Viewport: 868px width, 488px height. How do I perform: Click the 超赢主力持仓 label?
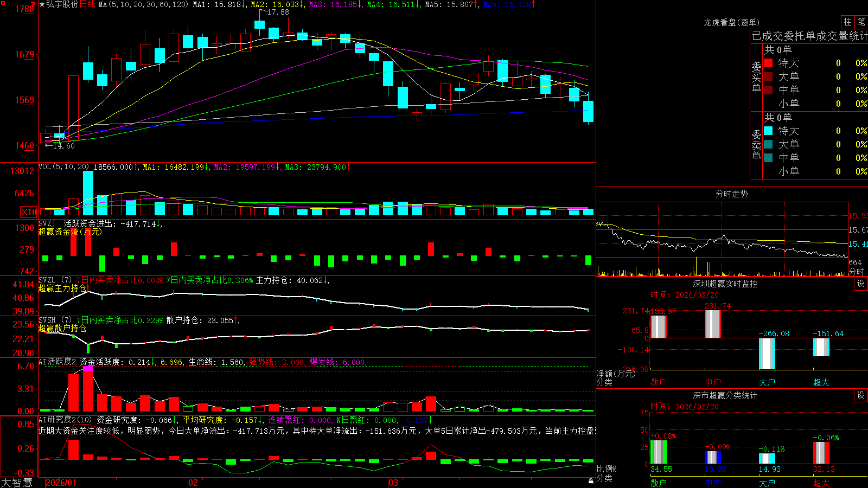[62, 288]
